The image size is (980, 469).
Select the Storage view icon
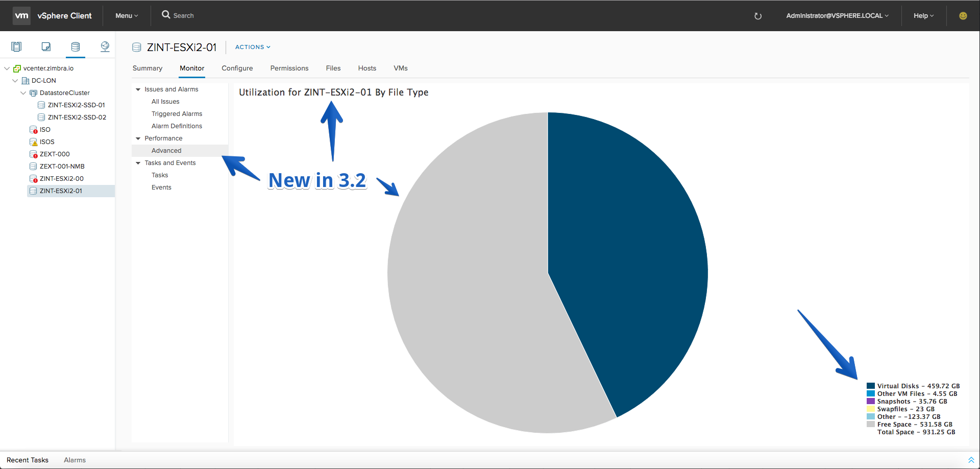76,46
